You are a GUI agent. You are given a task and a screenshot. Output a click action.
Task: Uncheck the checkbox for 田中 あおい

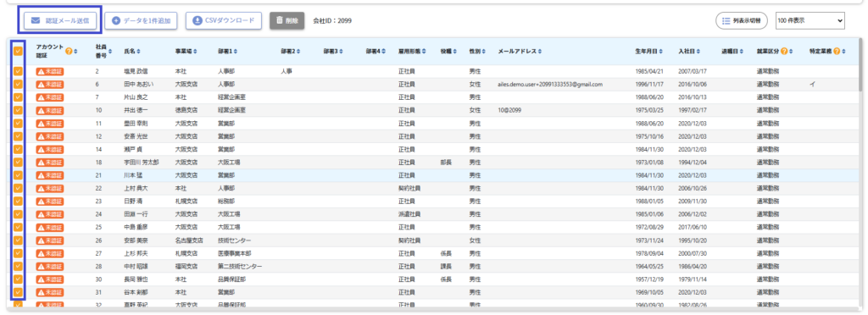click(18, 85)
